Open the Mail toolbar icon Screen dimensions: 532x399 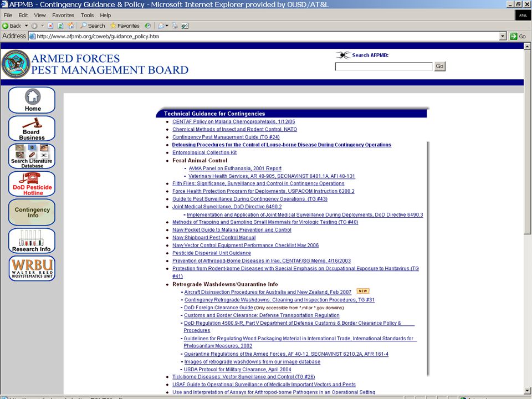(x=161, y=26)
